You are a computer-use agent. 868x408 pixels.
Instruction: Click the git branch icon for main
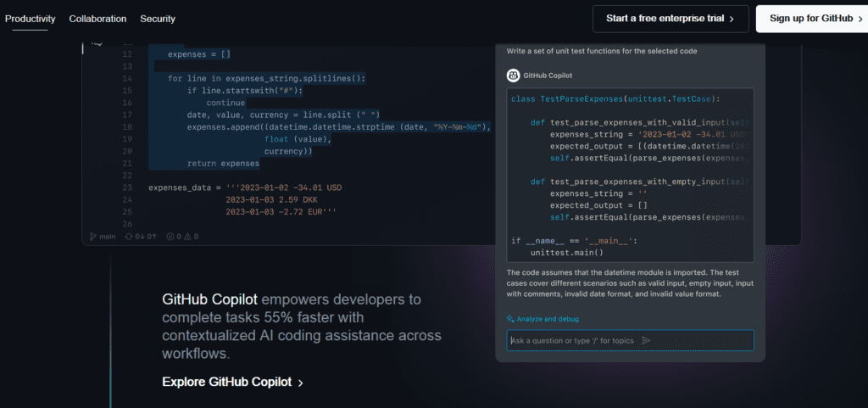click(93, 237)
